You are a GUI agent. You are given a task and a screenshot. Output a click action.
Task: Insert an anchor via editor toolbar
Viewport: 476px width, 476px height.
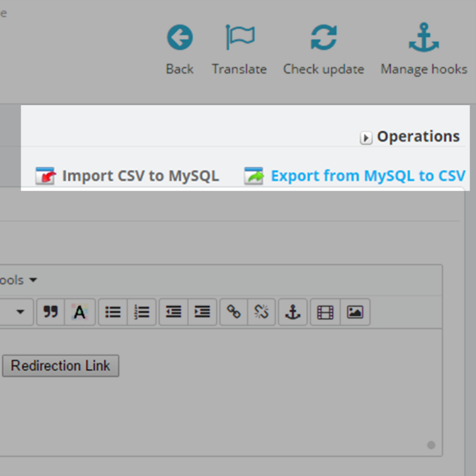293,312
